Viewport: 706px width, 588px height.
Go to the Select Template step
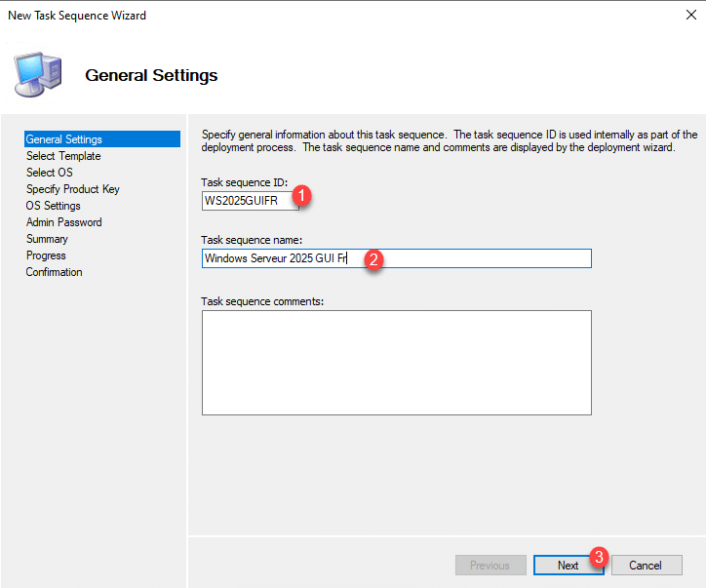(63, 156)
